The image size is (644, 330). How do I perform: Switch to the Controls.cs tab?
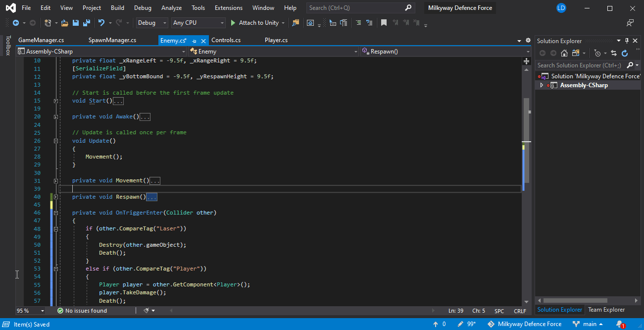click(x=226, y=40)
